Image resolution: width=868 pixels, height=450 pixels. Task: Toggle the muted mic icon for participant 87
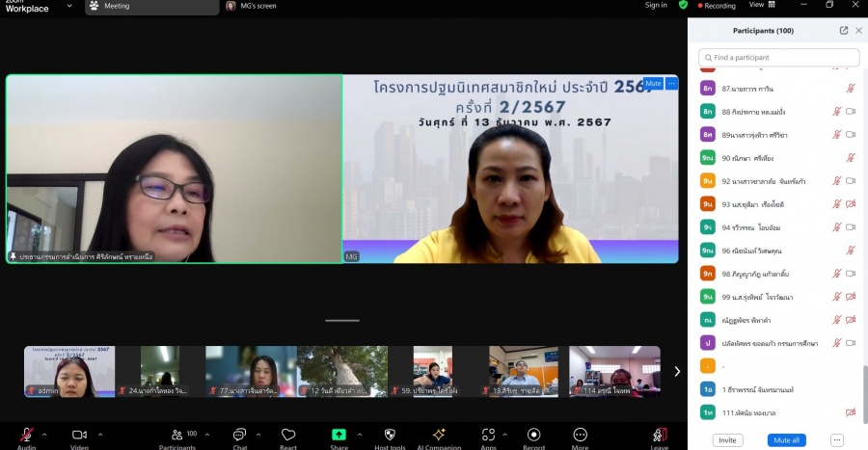click(x=851, y=89)
